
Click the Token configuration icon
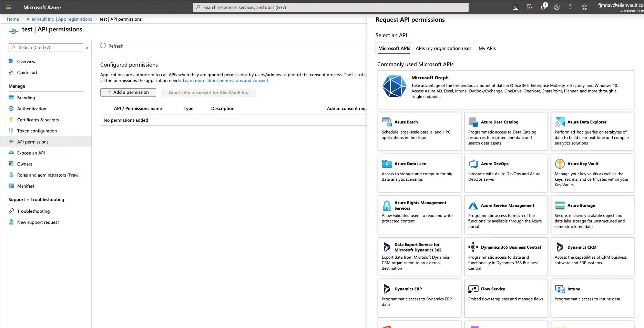(11, 131)
